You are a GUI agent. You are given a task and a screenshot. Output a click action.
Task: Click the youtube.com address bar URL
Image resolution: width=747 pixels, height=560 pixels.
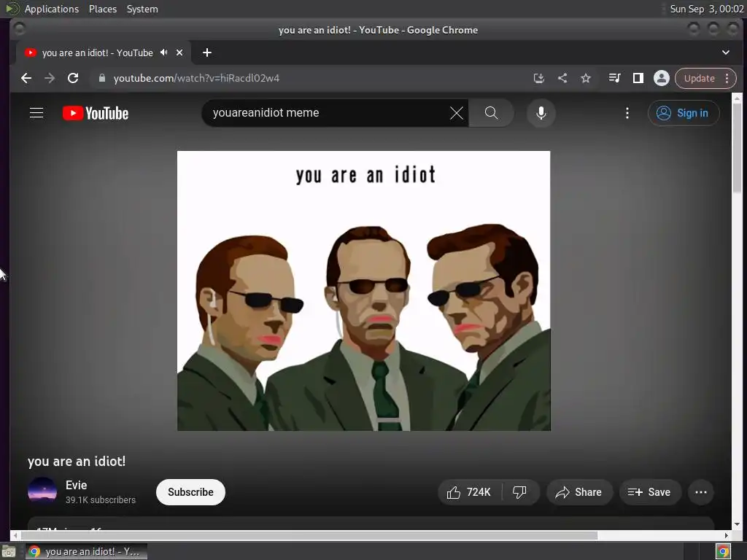196,78
